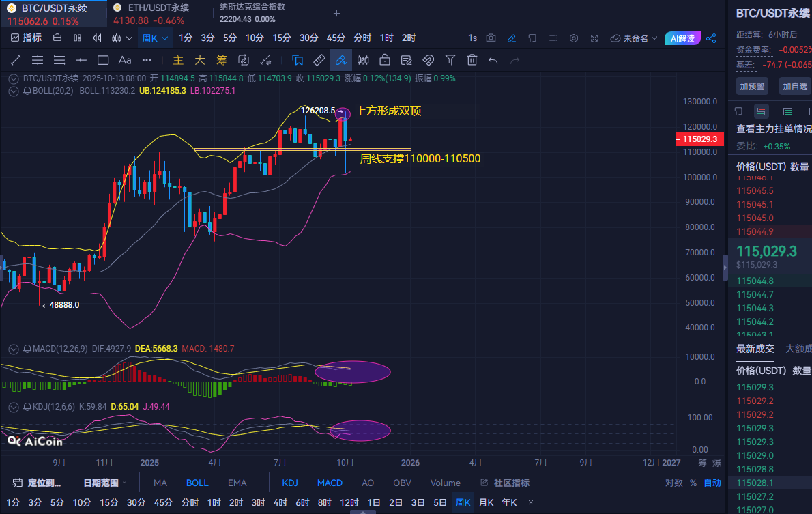
Task: Select the horizontal levels lines tool
Action: 59,60
